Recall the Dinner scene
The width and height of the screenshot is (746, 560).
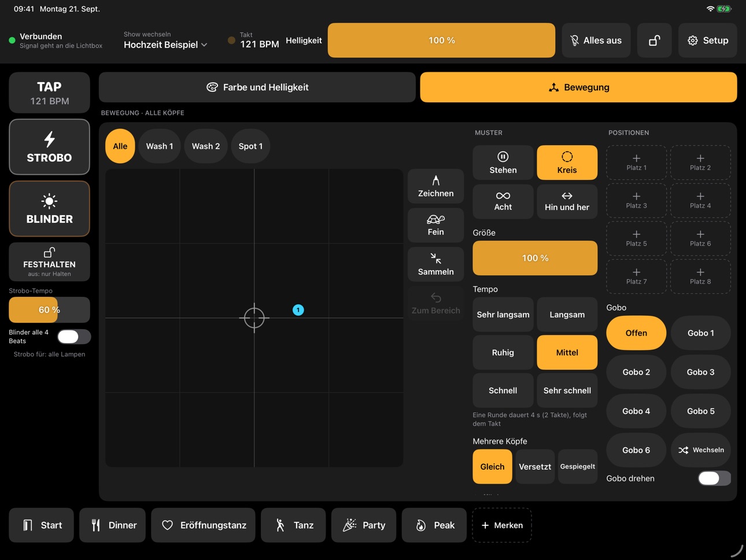click(112, 525)
